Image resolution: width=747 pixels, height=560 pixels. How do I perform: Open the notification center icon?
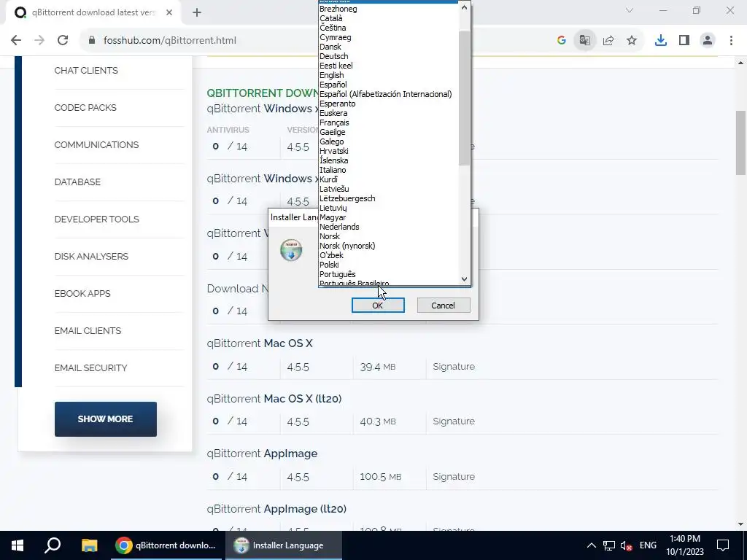(723, 545)
